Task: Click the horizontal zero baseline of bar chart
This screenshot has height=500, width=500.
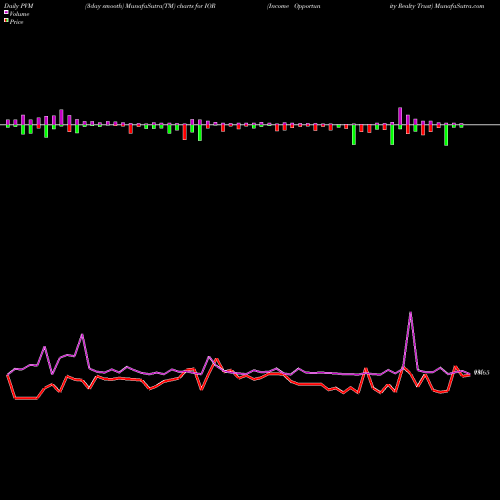Action: [250, 125]
